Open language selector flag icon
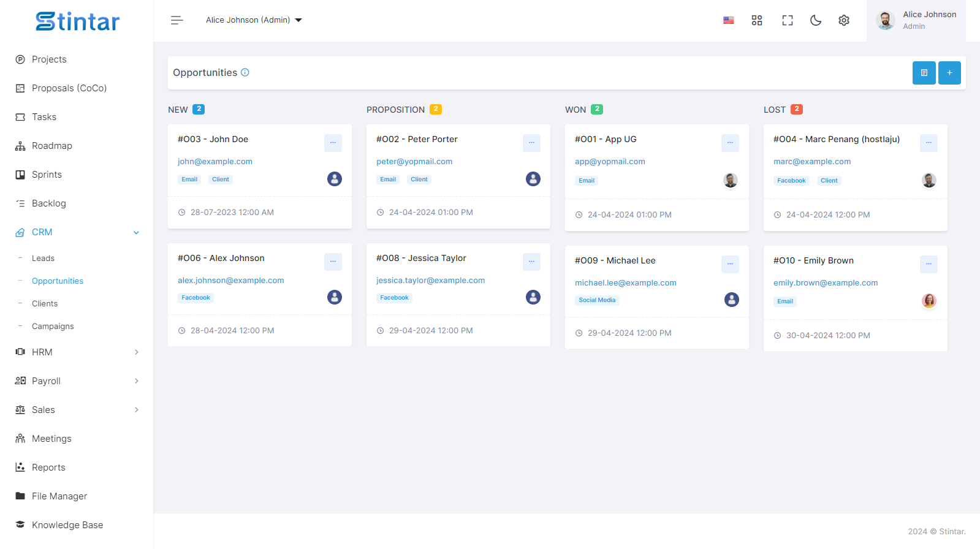Image resolution: width=980 pixels, height=549 pixels. point(729,20)
